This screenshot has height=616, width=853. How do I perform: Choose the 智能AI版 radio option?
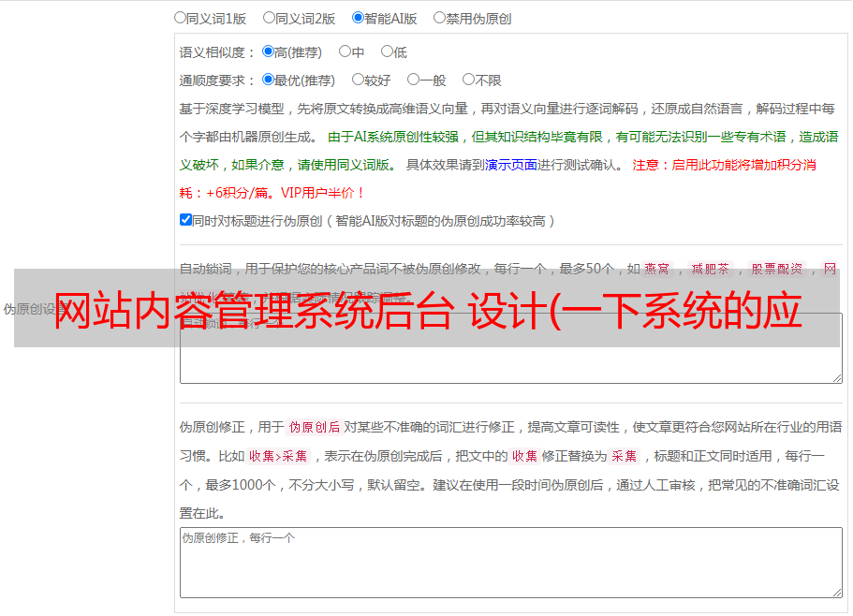(358, 18)
